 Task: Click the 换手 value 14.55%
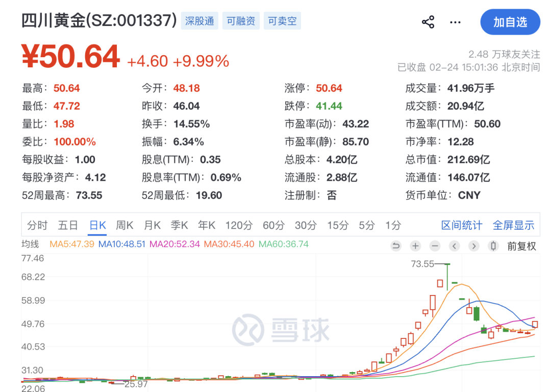[x=191, y=124]
